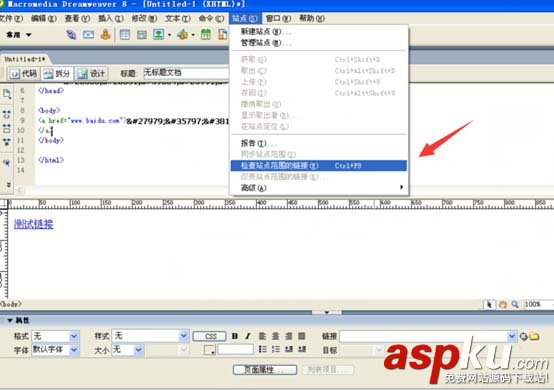The image size is (554, 390).
Task: Open the 链接 link field dropdown arrow
Action: coord(512,336)
